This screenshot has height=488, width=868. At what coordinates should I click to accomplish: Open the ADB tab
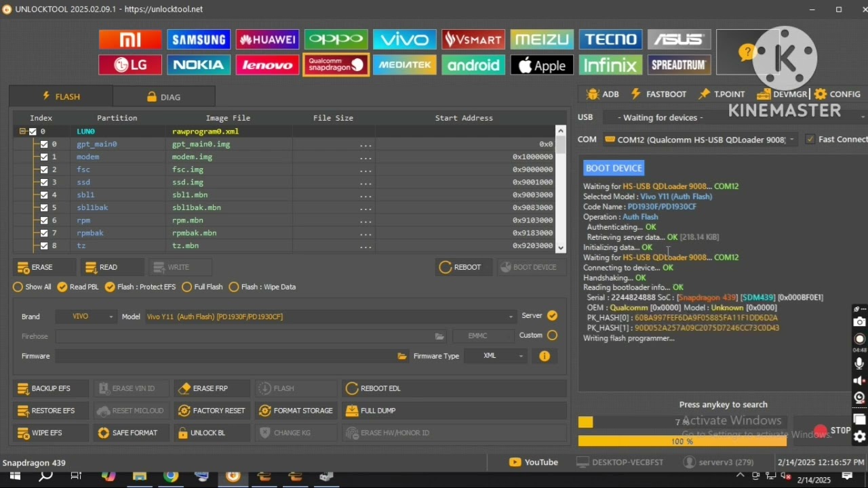click(603, 94)
